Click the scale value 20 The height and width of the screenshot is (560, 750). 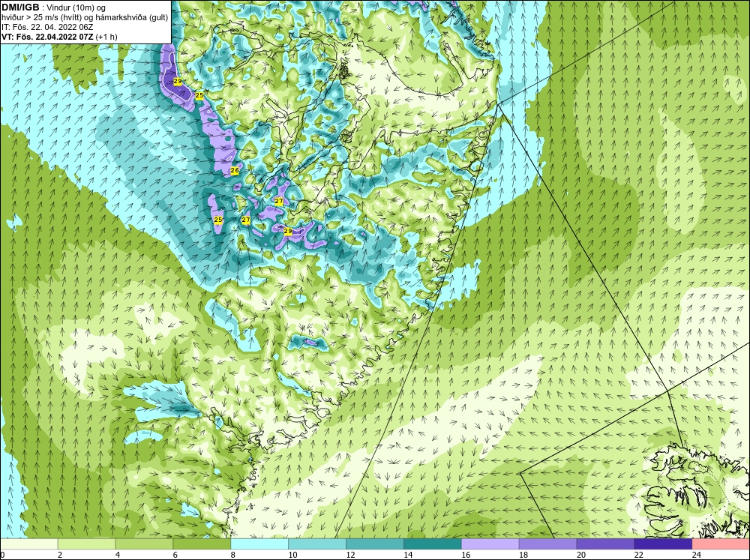pyautogui.click(x=581, y=555)
